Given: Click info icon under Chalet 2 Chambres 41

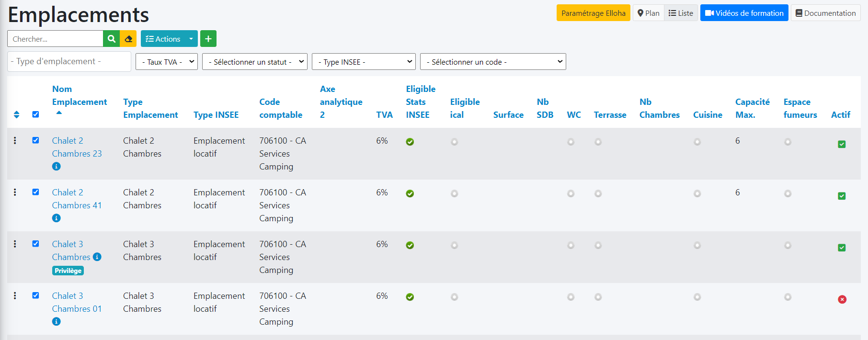Looking at the screenshot, I should tap(57, 218).
